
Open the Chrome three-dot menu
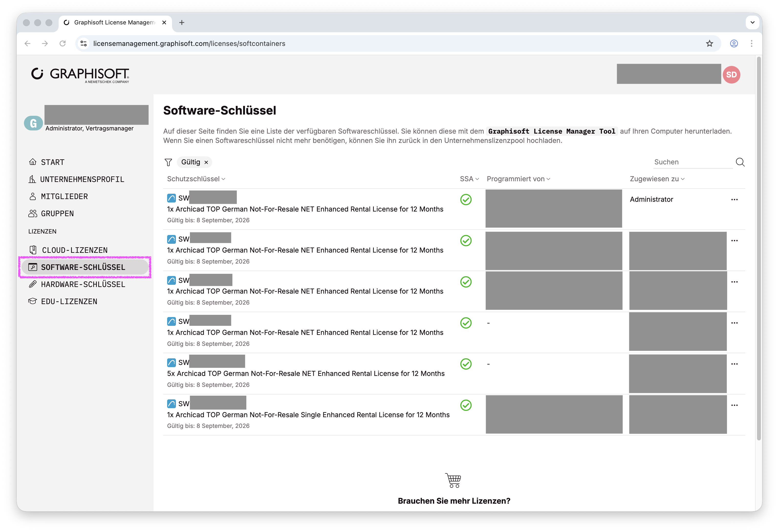point(752,43)
